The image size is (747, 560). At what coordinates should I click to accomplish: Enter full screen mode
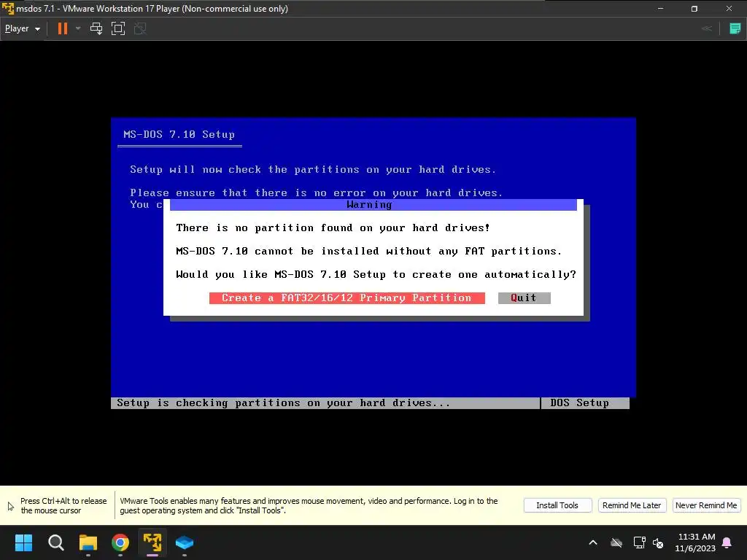(118, 28)
